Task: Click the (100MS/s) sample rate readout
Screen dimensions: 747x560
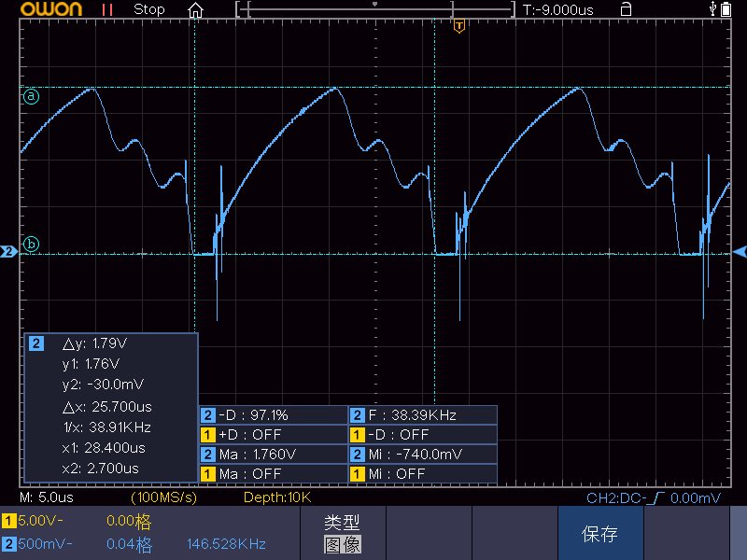Action: coord(164,497)
